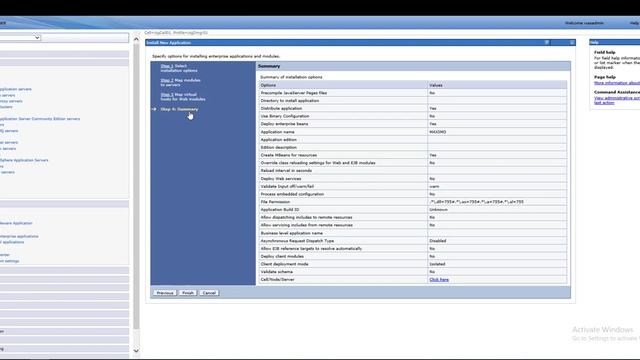The height and width of the screenshot is (360, 640).
Task: Click the 'Use Binary Configuration' option row
Action: pos(413,116)
